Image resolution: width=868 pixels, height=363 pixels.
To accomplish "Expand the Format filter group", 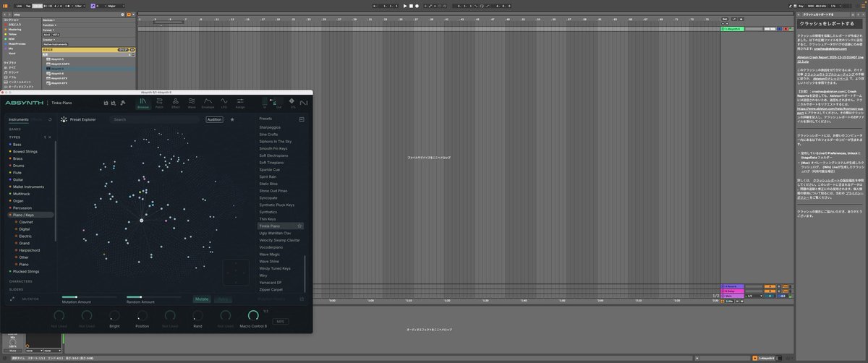I will pyautogui.click(x=48, y=30).
